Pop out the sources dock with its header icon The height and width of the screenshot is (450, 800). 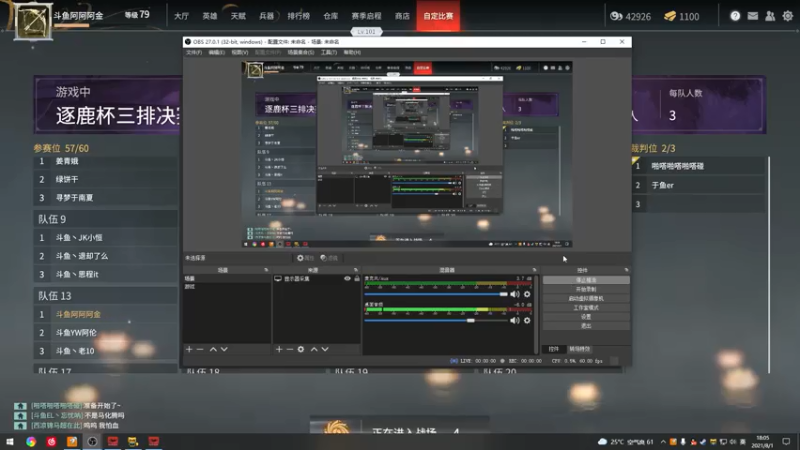pyautogui.click(x=356, y=270)
